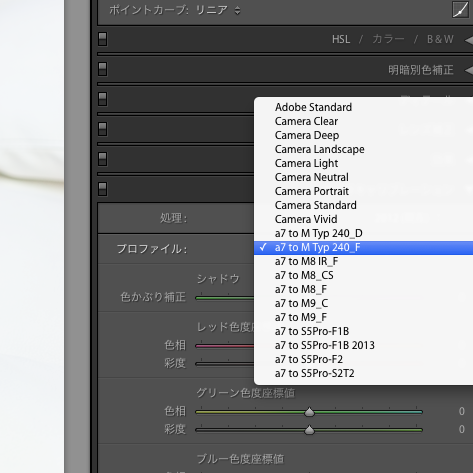Open the point curve Linear dropdown
This screenshot has width=473, height=473.
pos(218,10)
